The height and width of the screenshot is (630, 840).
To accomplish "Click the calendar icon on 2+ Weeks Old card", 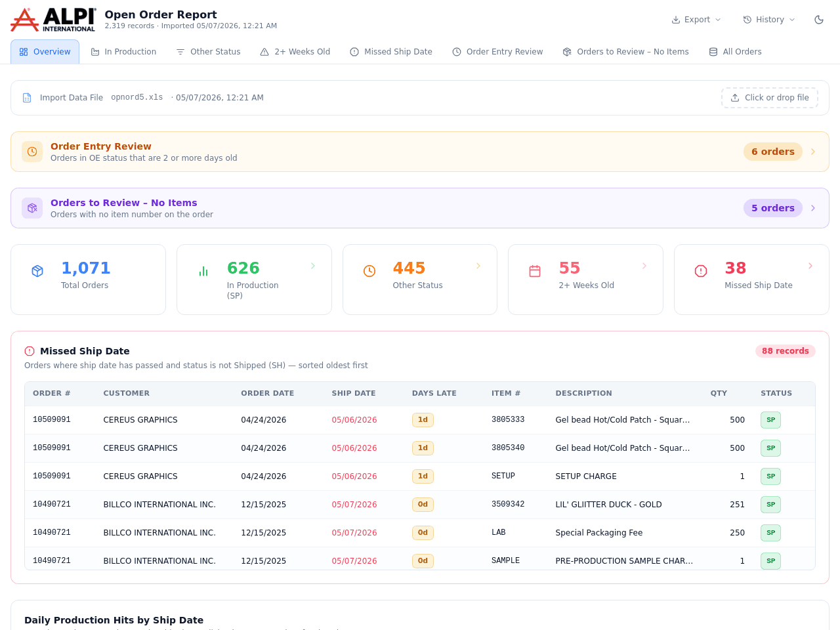I will [x=535, y=271].
